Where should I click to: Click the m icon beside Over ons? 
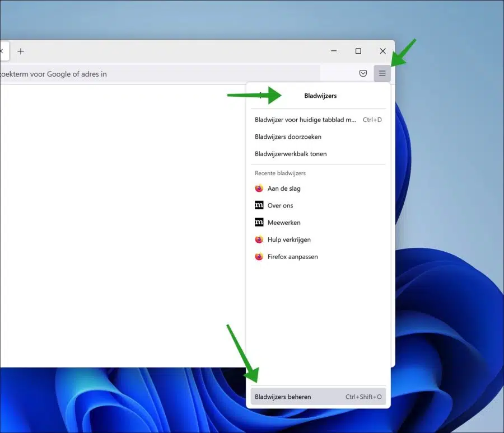[x=259, y=205]
